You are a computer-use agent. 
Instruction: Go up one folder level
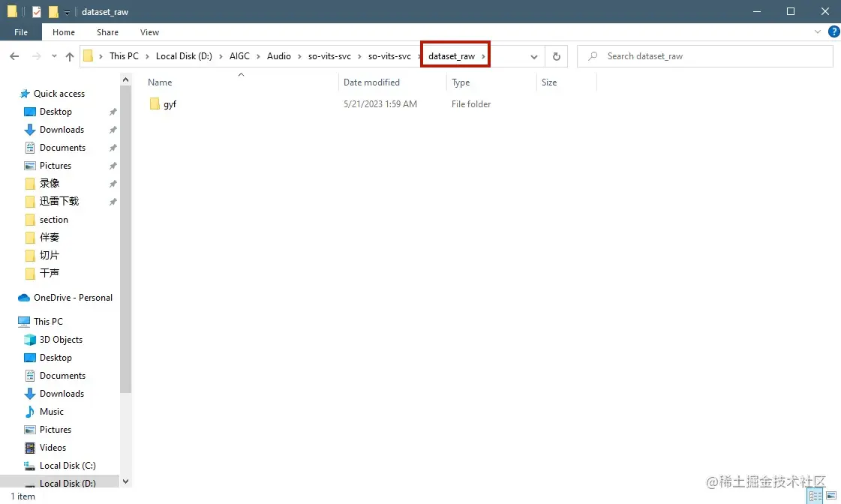(x=70, y=56)
